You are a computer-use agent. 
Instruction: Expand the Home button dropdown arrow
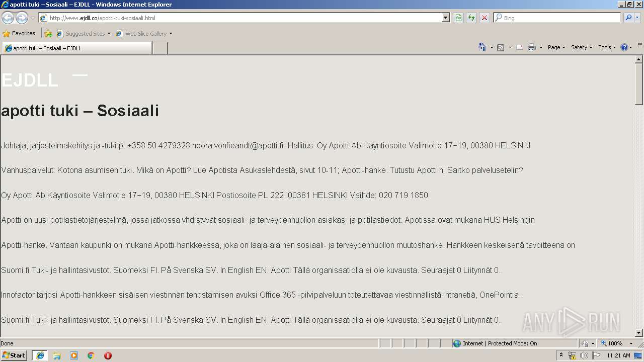492,47
